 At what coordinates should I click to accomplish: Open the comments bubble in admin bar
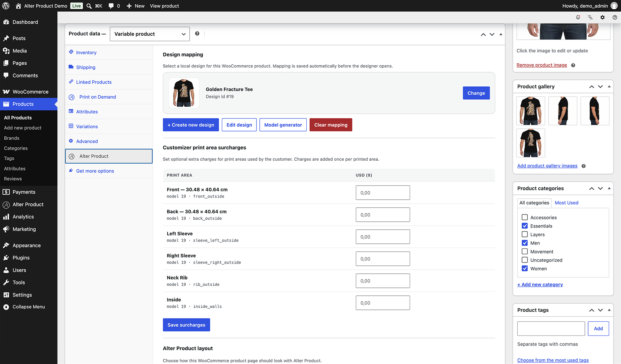click(111, 6)
